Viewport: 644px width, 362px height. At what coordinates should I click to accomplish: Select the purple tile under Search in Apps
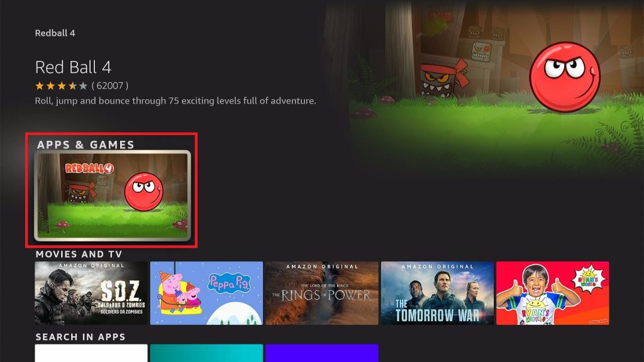pos(322,353)
